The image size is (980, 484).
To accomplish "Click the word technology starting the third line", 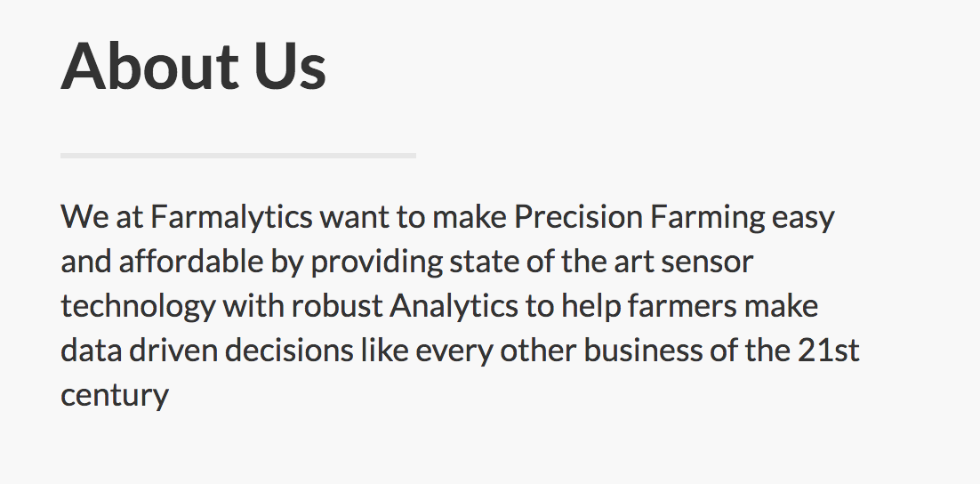I will (x=138, y=306).
